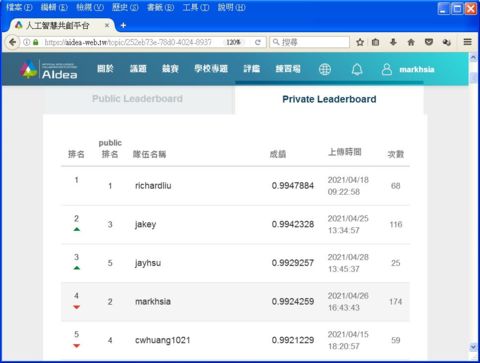Screen dimensions: 480x363
Task: Select the Private Leaderboard tab
Action: (329, 99)
